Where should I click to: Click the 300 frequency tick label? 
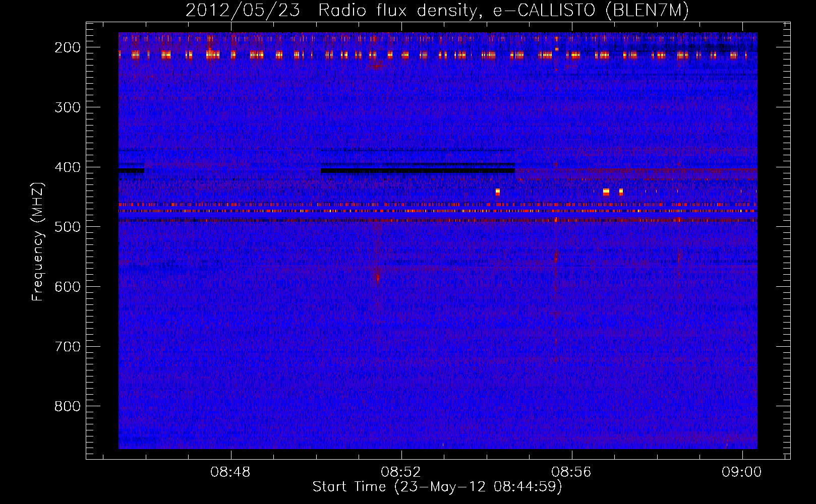point(68,107)
